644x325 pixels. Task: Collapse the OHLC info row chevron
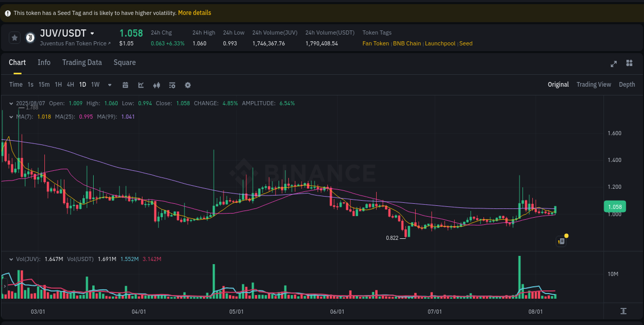tap(10, 103)
